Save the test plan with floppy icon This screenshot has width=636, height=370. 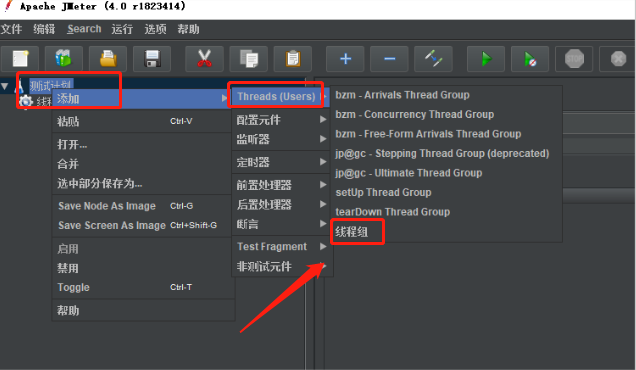pyautogui.click(x=152, y=59)
